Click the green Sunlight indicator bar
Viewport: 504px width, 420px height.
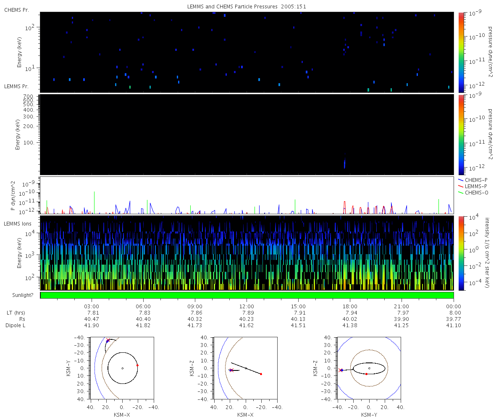(247, 295)
